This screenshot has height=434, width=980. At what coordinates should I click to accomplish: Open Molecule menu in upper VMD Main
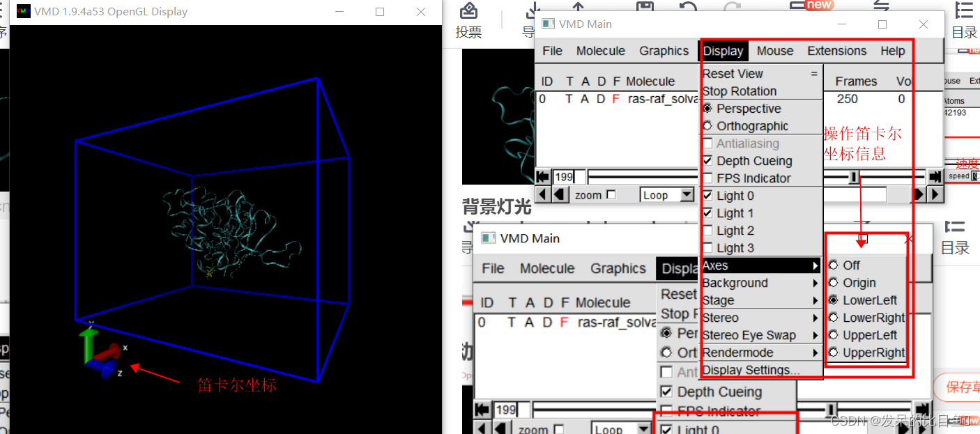[600, 51]
